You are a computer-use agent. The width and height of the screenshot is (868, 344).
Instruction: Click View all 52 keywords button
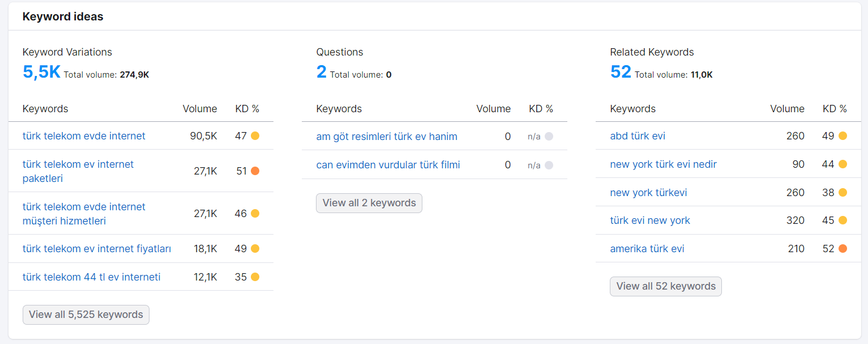pyautogui.click(x=666, y=286)
